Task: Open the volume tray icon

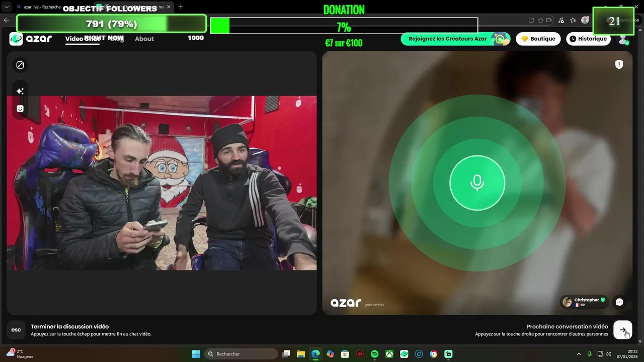Action: 609,354
